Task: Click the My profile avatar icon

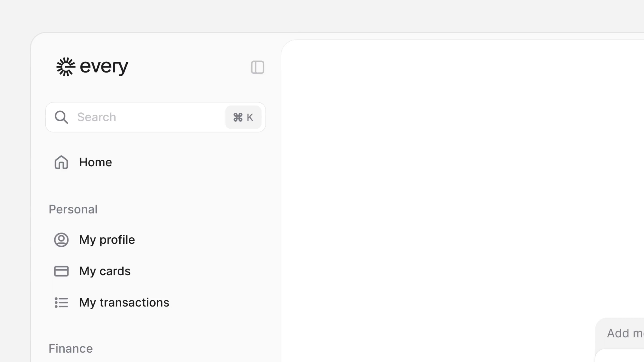Action: point(61,240)
